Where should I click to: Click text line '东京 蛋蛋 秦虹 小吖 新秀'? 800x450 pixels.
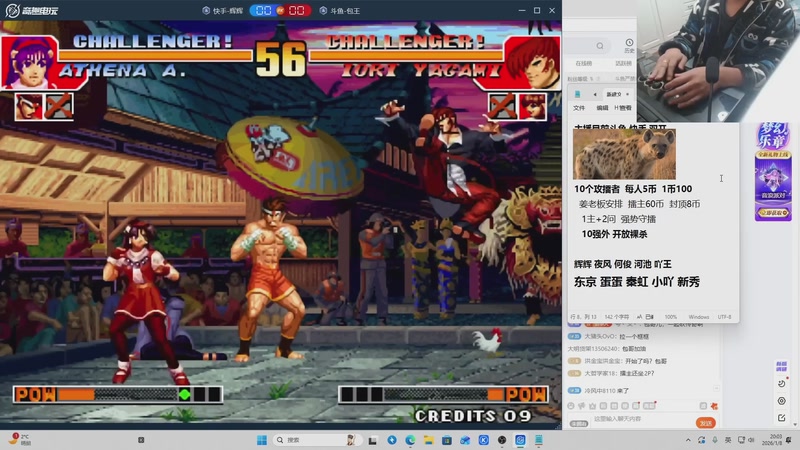[x=636, y=282]
